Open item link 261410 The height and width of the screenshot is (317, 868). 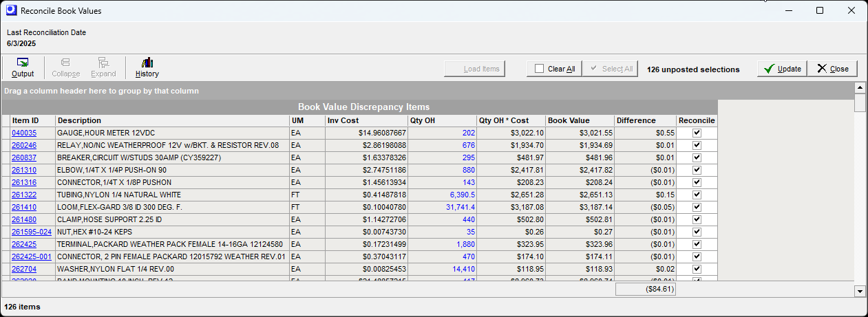24,207
